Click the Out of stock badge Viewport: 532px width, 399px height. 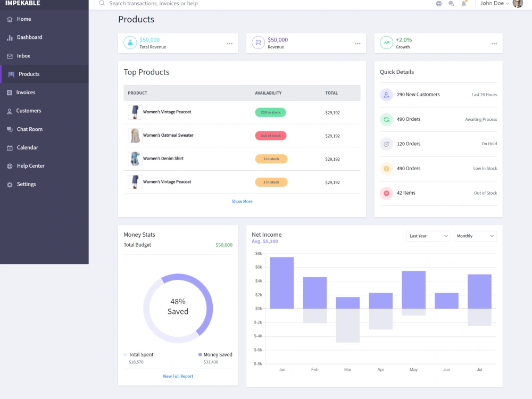(x=271, y=136)
